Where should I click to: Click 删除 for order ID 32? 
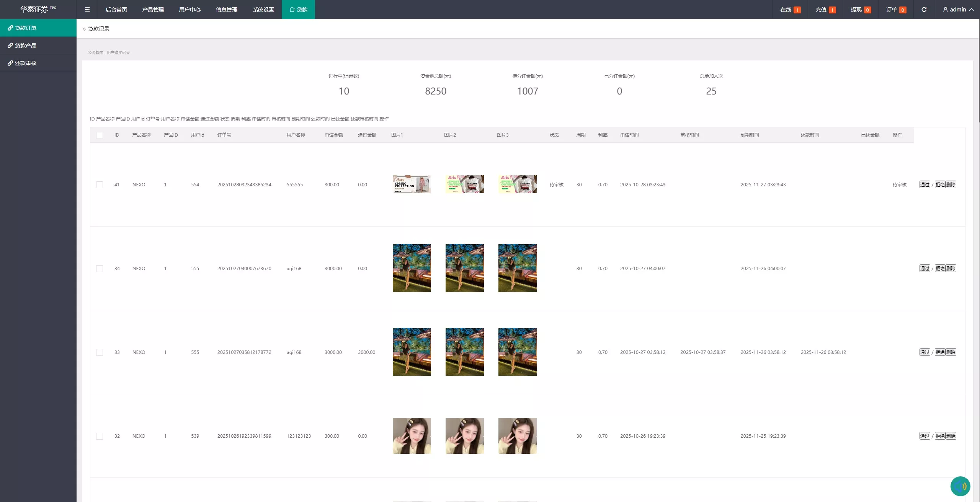click(951, 436)
